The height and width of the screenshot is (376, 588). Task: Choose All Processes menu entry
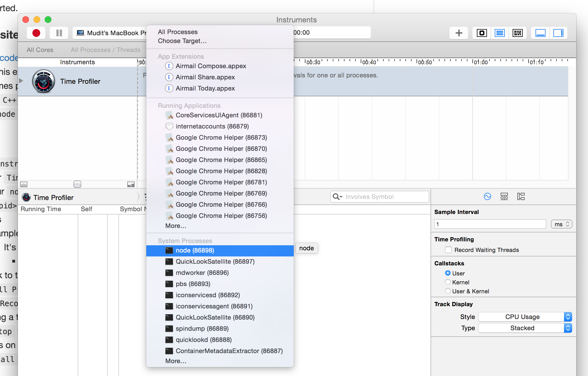point(178,32)
